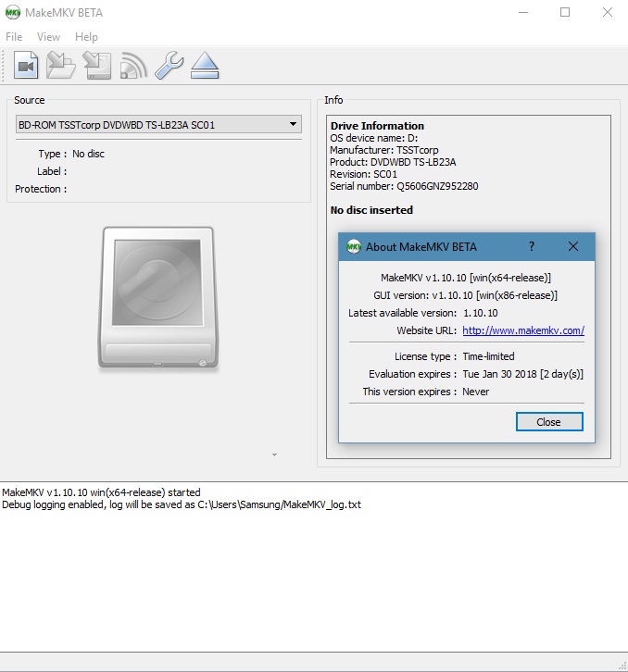628x672 pixels.
Task: Click the 'Debug logging enabled' log line
Action: 182,504
